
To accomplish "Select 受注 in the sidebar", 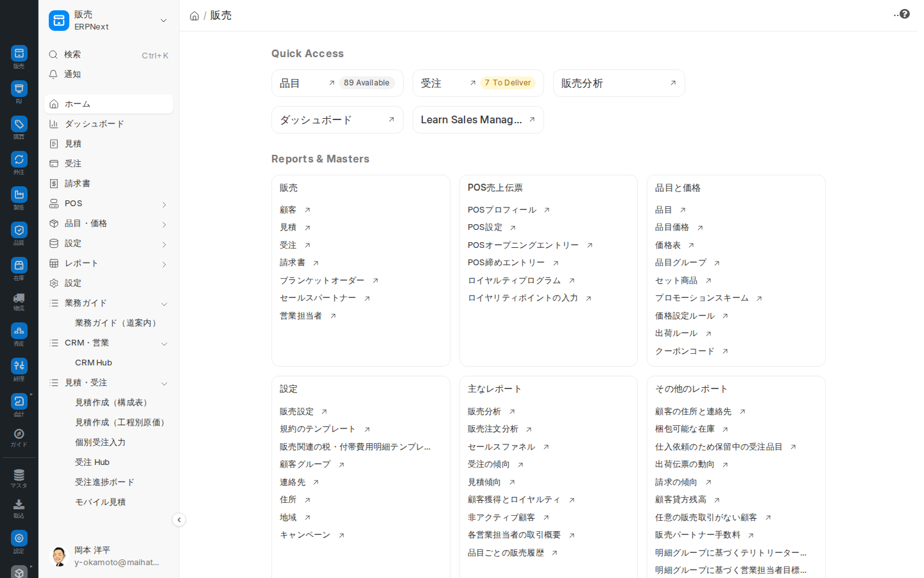I will [x=108, y=164].
